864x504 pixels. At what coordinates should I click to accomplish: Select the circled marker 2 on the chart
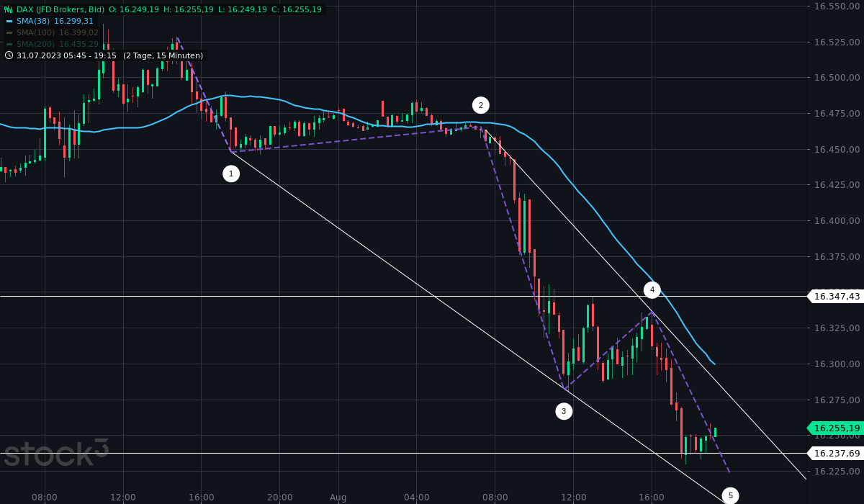point(481,105)
